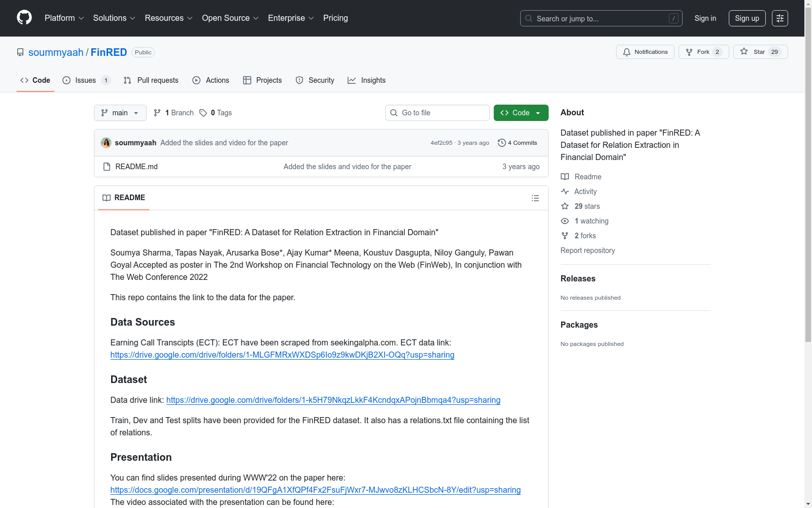Click the Insights tab graph icon
The image size is (812, 508).
click(352, 80)
